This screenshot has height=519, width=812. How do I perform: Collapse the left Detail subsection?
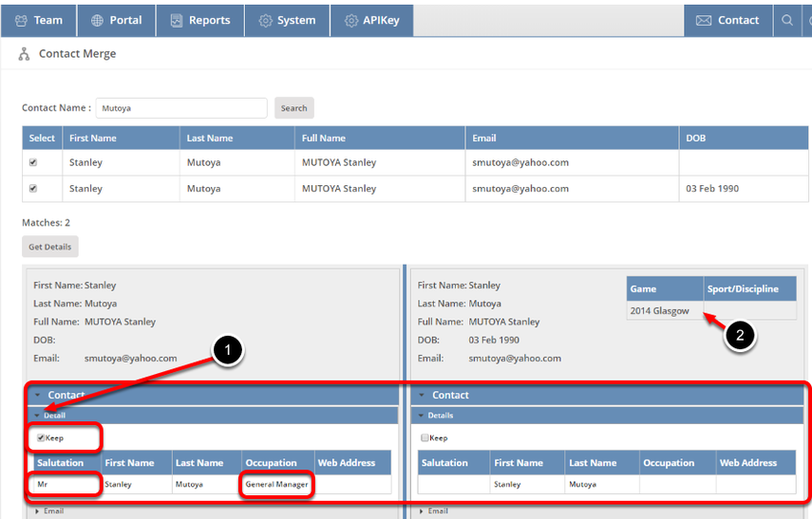tap(37, 416)
